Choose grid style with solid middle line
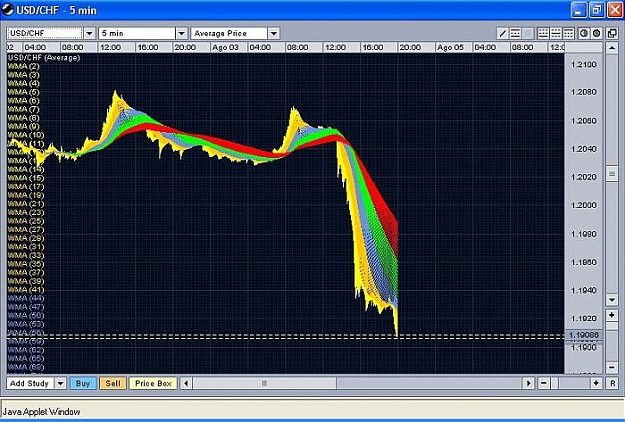 click(556, 33)
